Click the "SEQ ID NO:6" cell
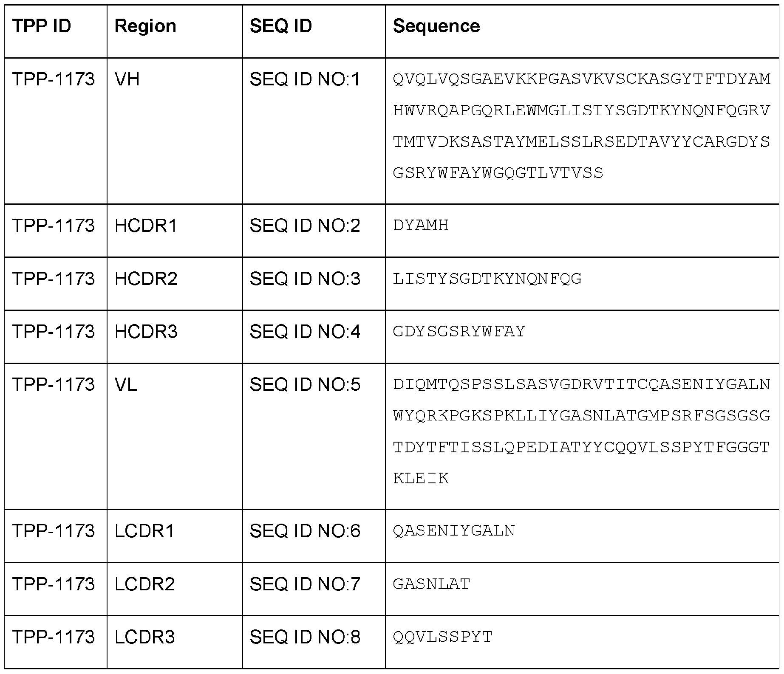This screenshot has width=784, height=674. coord(305,531)
